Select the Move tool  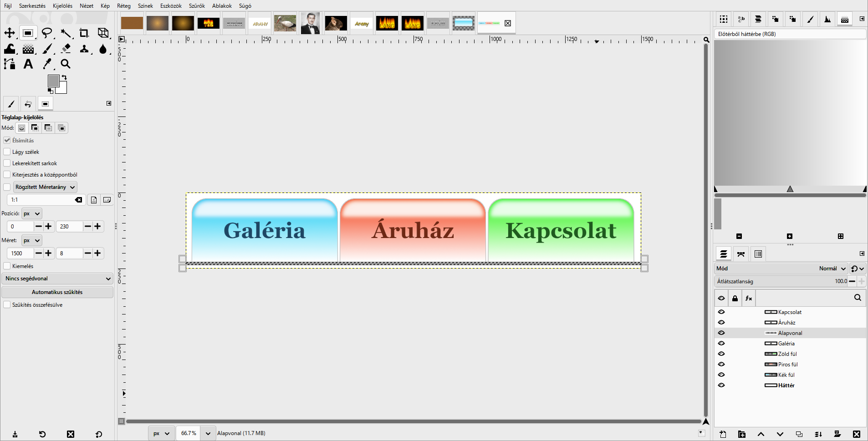coord(10,33)
